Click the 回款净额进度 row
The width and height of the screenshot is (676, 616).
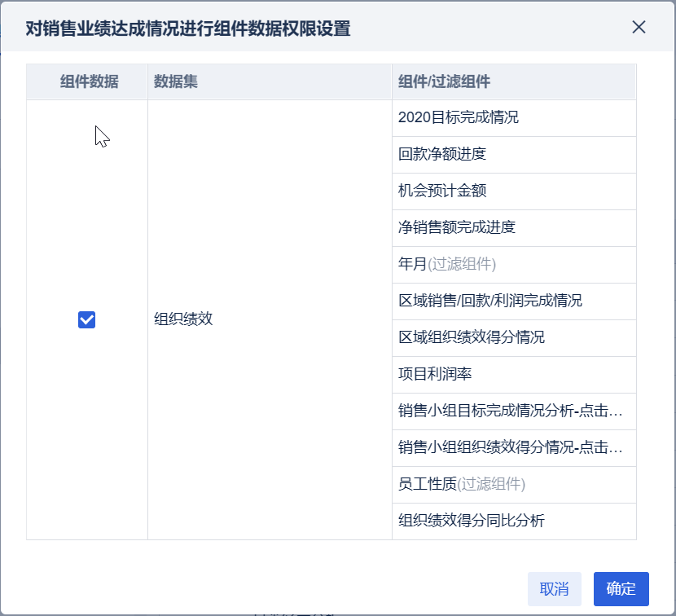(514, 155)
